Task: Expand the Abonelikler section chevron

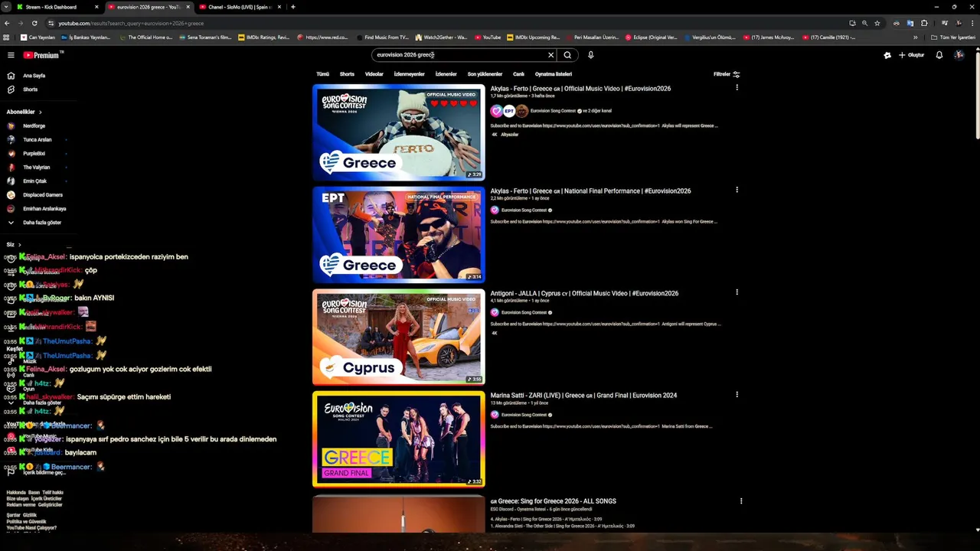Action: point(41,112)
